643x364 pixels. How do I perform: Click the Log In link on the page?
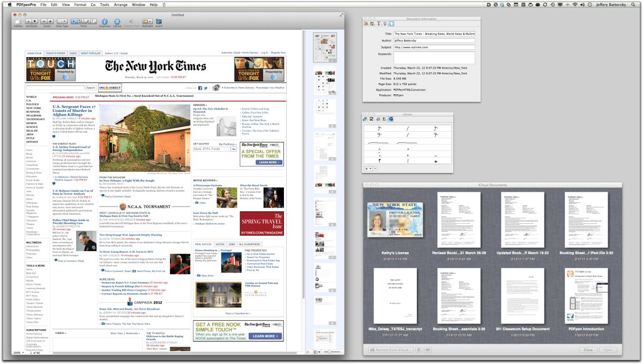click(x=264, y=53)
